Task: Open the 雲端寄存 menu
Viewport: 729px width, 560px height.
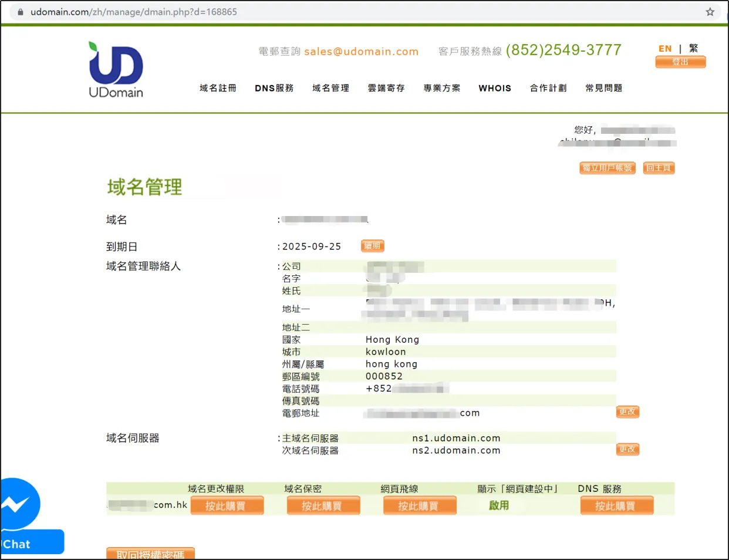Action: 386,88
